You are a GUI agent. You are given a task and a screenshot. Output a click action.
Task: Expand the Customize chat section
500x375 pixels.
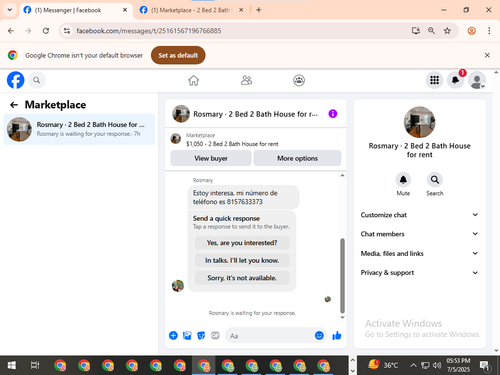419,215
